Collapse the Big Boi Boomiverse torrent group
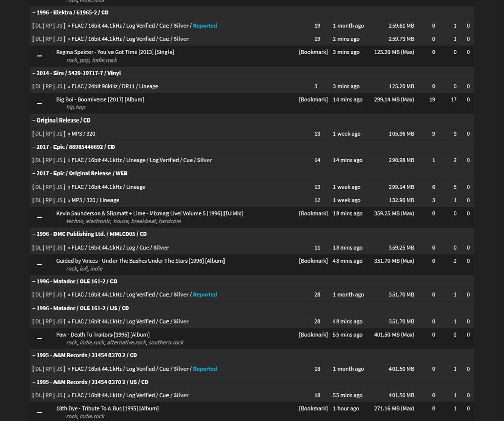The width and height of the screenshot is (504, 421). [x=39, y=103]
